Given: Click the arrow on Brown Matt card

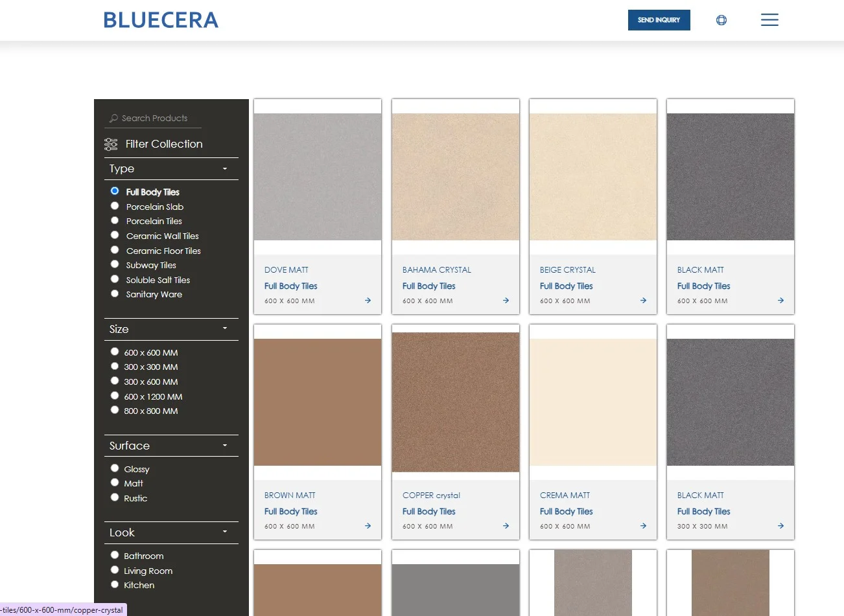Looking at the screenshot, I should tap(368, 526).
